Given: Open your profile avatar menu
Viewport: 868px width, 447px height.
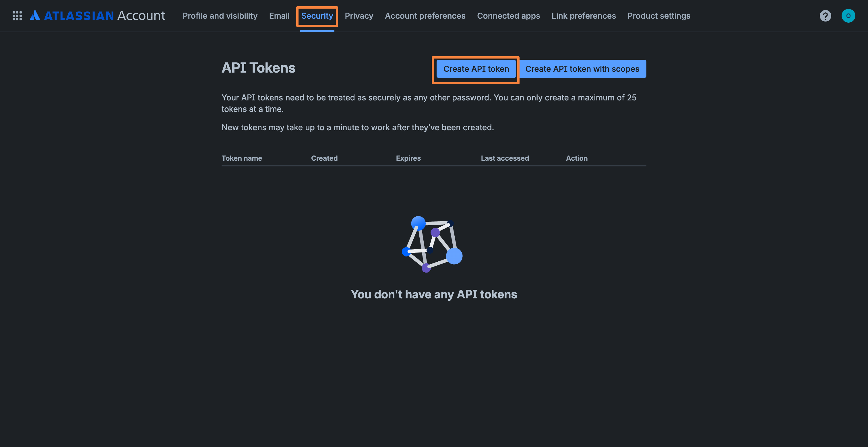Looking at the screenshot, I should tap(848, 15).
